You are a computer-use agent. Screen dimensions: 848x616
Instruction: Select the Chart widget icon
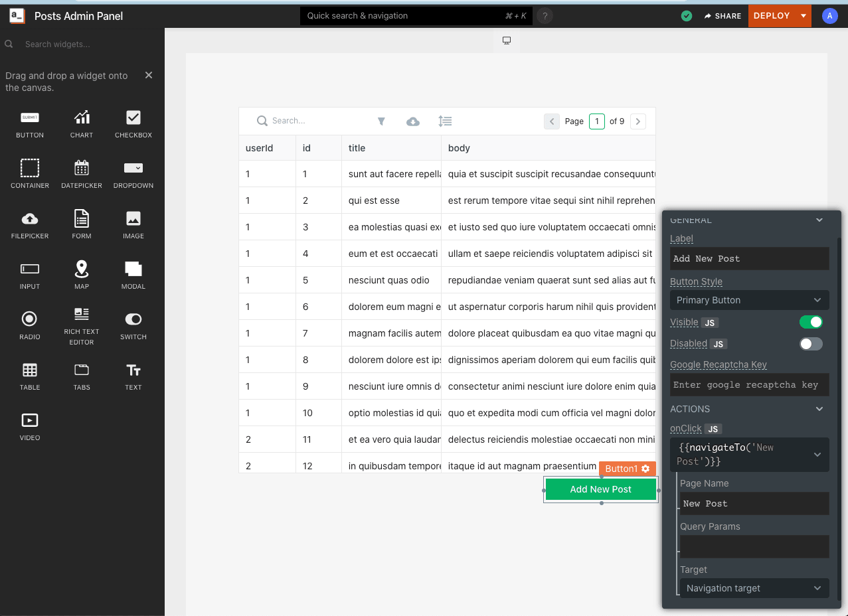(82, 118)
